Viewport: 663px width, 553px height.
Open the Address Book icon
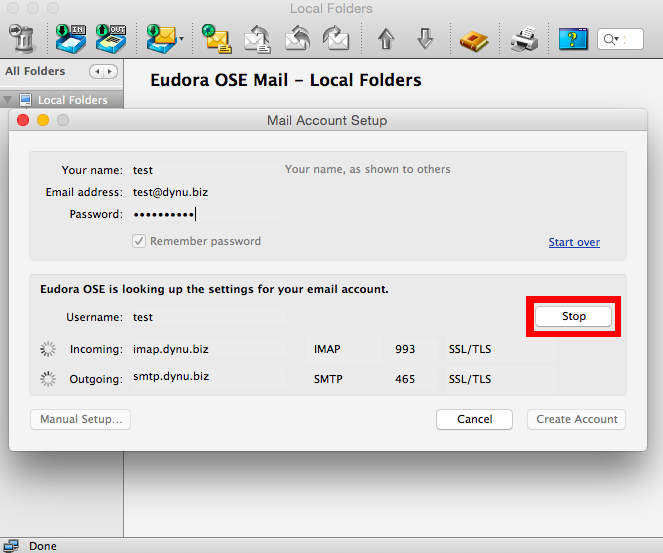[474, 41]
